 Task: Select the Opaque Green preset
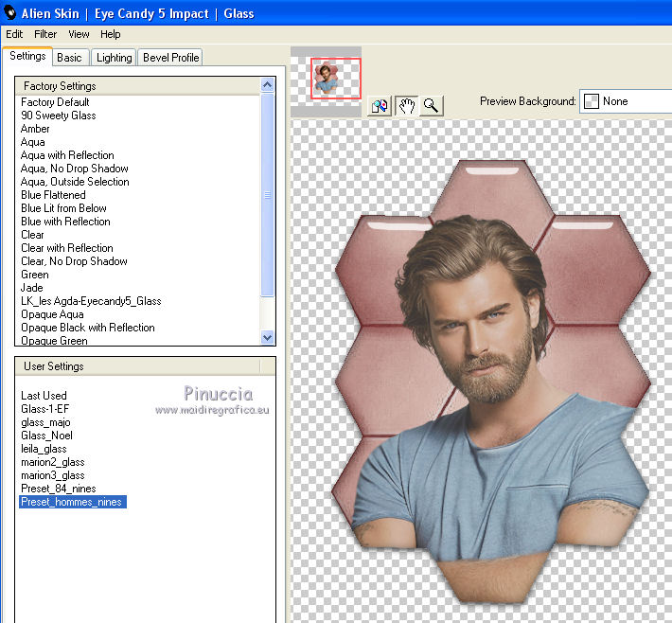54,341
